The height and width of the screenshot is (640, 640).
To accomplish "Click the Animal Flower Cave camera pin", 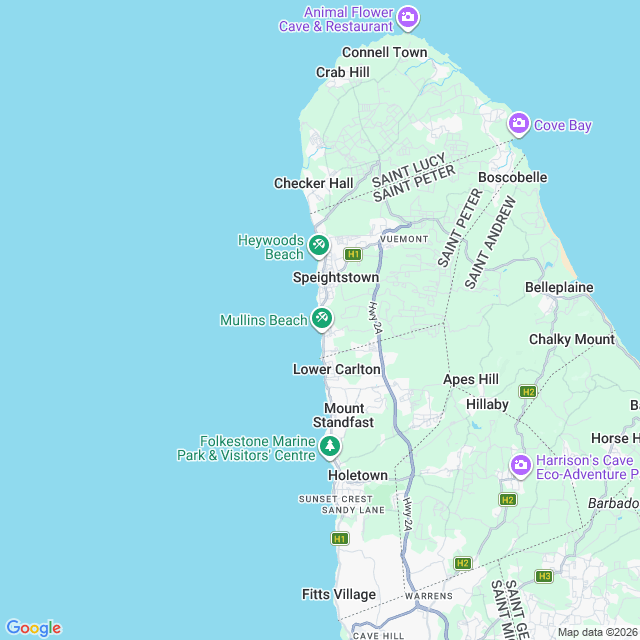I will click(x=408, y=18).
